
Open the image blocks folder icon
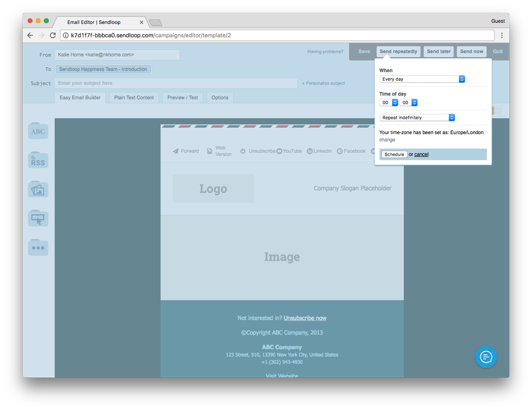38,189
